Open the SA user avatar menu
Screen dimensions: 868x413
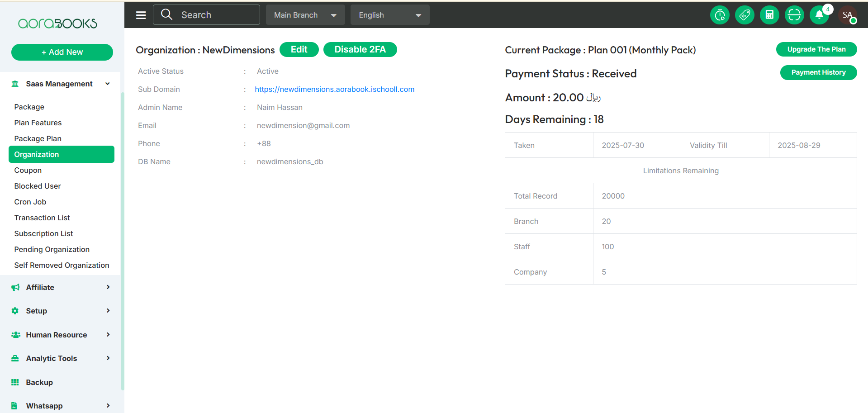click(x=848, y=15)
